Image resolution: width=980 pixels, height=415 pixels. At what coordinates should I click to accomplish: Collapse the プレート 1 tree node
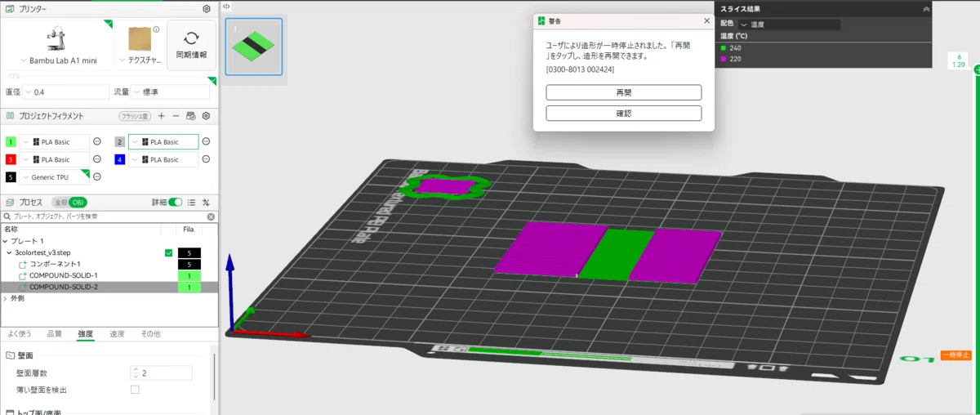tap(5, 241)
